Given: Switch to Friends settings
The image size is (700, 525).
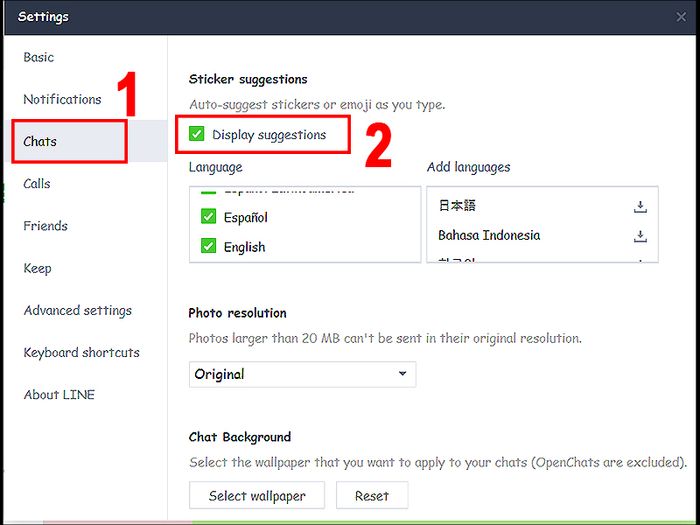Looking at the screenshot, I should tap(46, 226).
